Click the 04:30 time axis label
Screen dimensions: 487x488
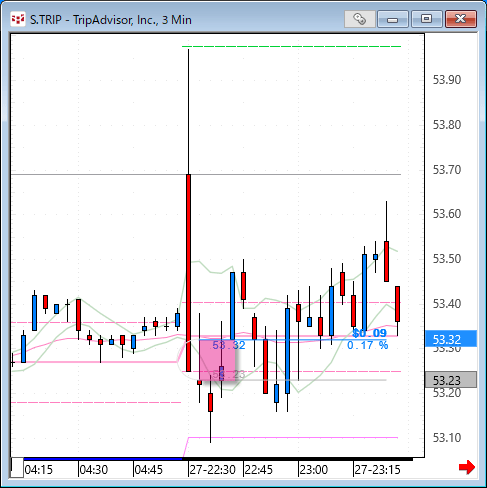click(94, 470)
